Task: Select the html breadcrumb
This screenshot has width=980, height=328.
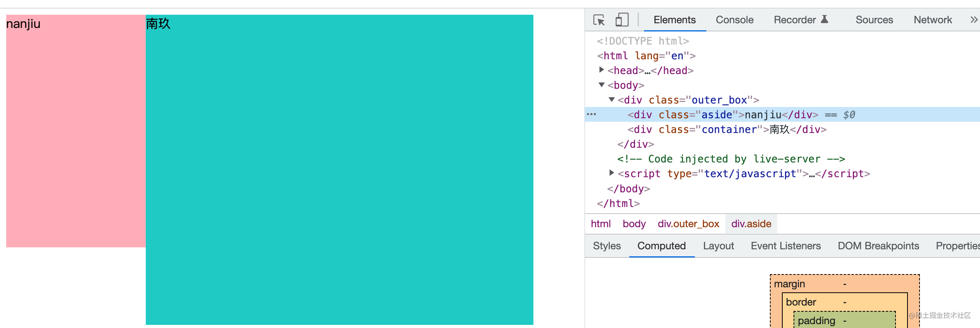Action: coord(600,224)
